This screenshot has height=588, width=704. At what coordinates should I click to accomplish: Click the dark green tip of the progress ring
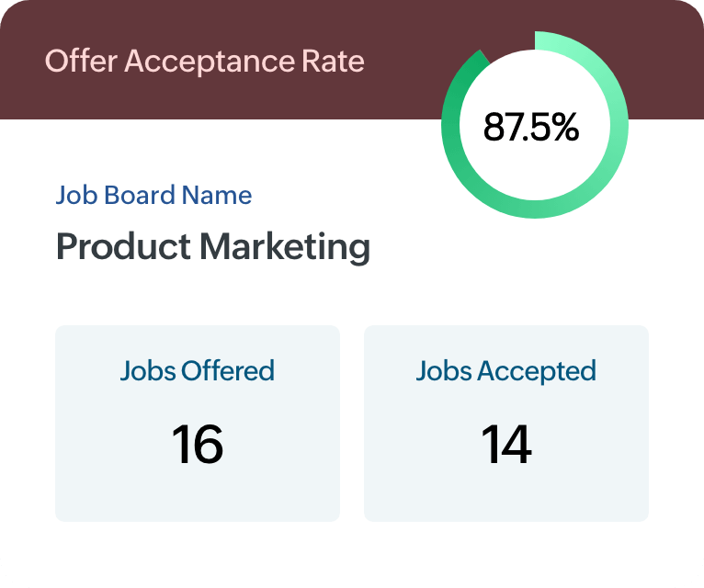483,61
